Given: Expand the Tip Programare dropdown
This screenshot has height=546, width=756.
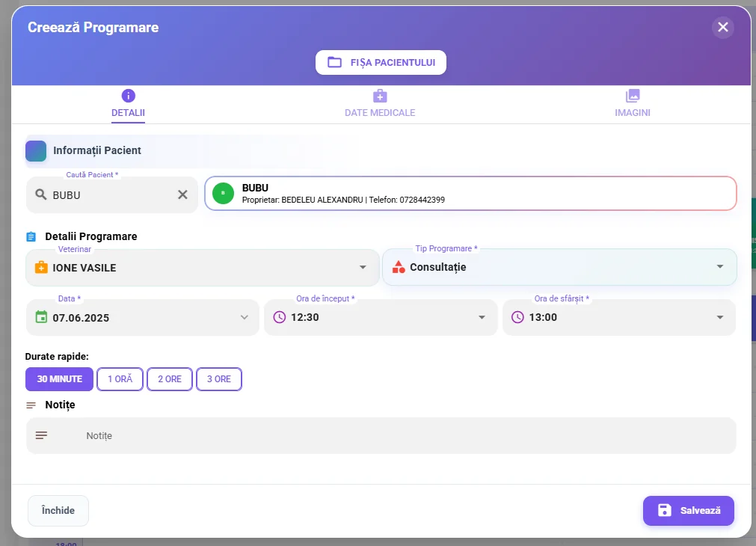Looking at the screenshot, I should click(x=719, y=267).
